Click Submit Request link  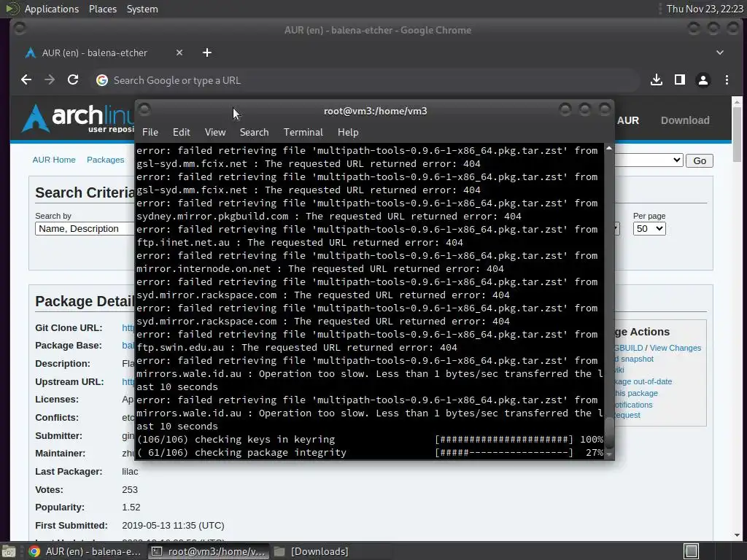(628, 415)
